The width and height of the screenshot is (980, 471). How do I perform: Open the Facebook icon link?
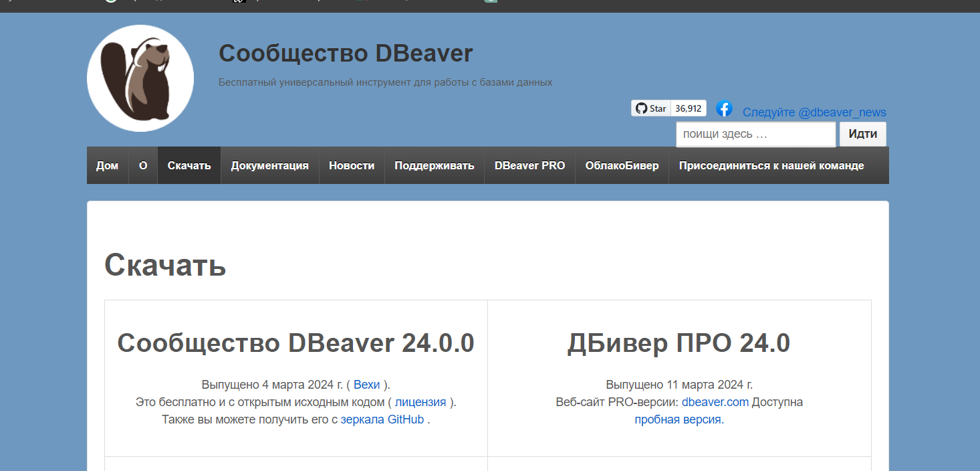pos(724,108)
